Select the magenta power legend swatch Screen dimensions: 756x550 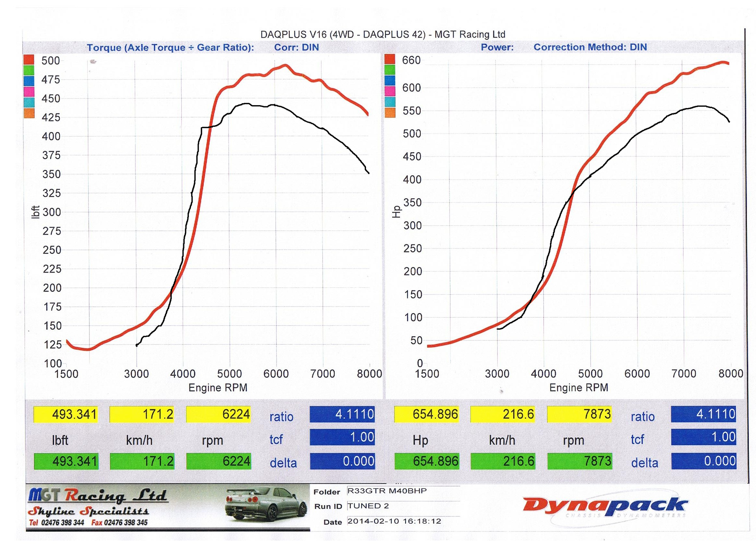(390, 91)
